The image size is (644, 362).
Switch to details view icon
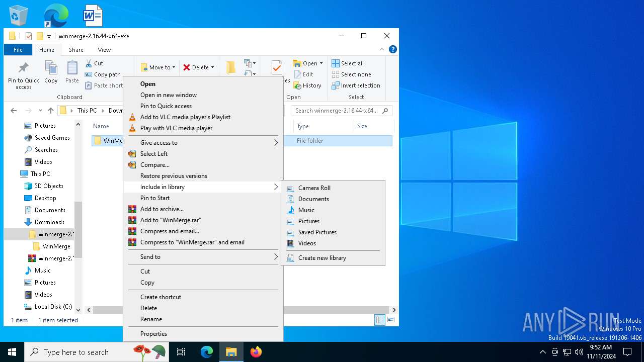[380, 320]
